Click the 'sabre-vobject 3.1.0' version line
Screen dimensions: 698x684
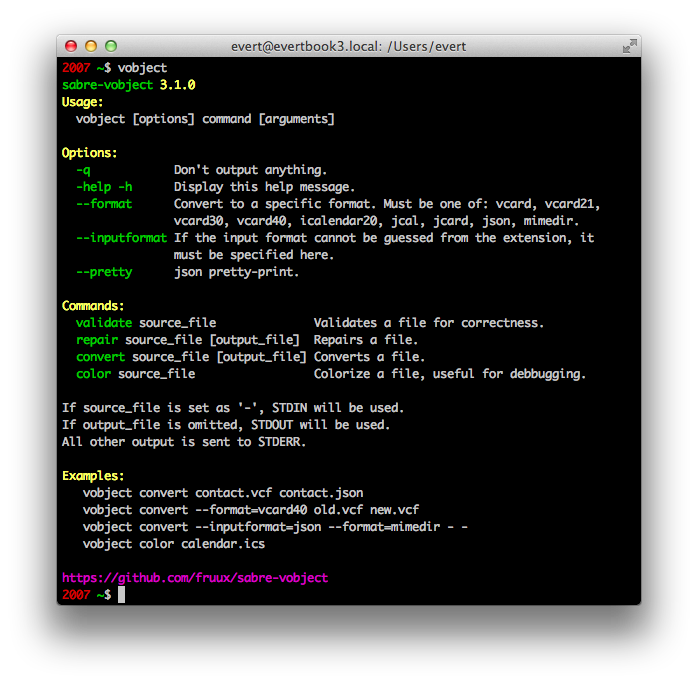[x=129, y=85]
